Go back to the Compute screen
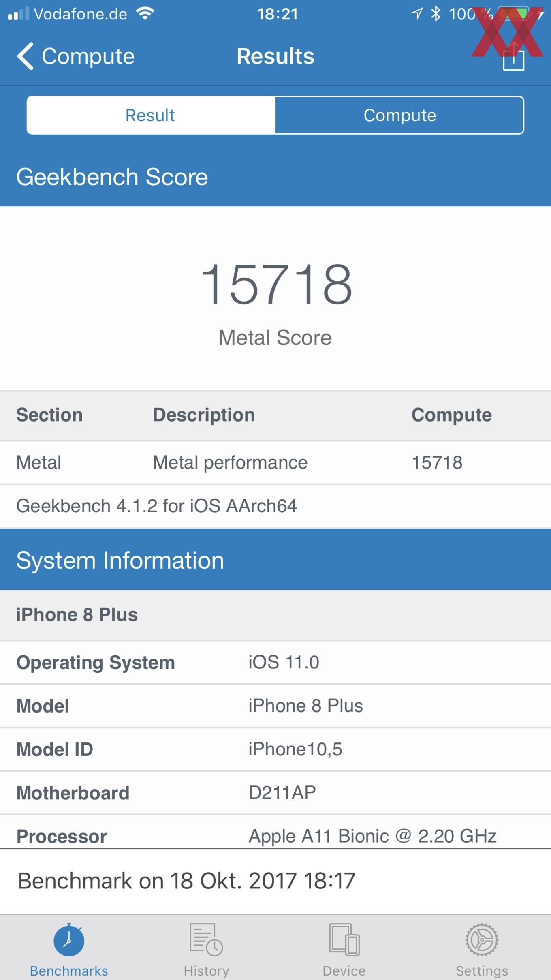Image resolution: width=551 pixels, height=980 pixels. click(x=76, y=56)
